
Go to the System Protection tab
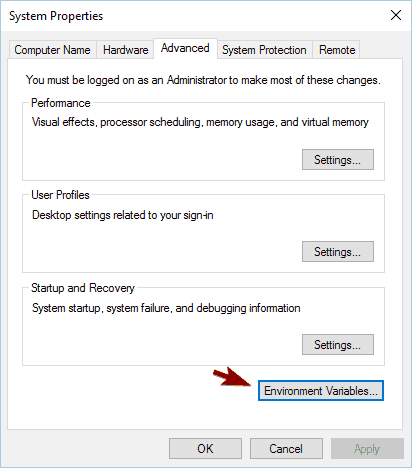(x=264, y=50)
